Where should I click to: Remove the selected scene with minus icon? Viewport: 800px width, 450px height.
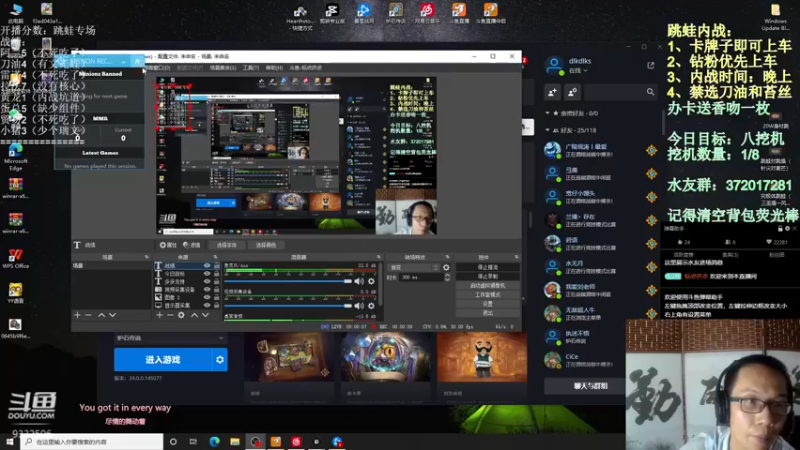(x=88, y=315)
